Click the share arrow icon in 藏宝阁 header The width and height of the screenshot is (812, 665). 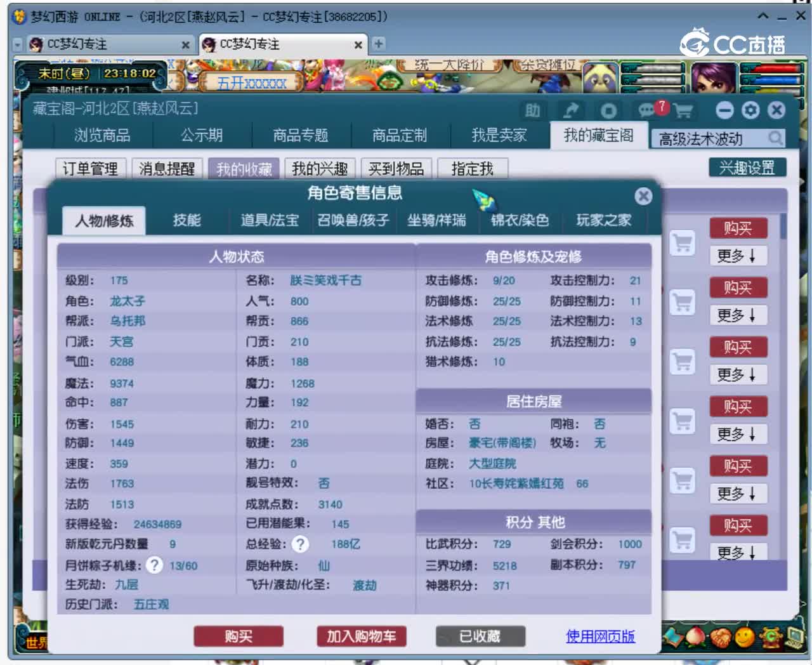click(x=571, y=111)
